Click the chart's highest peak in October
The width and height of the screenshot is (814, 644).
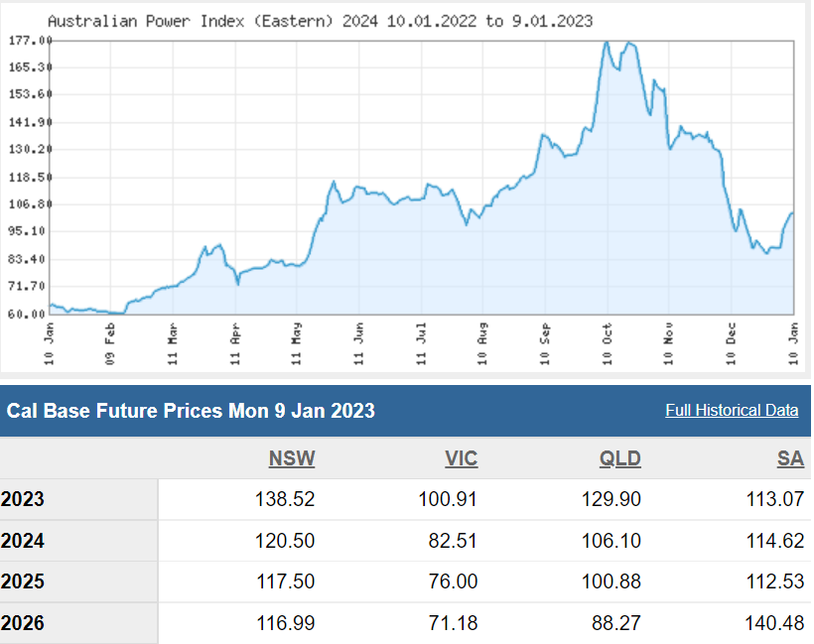(x=608, y=44)
